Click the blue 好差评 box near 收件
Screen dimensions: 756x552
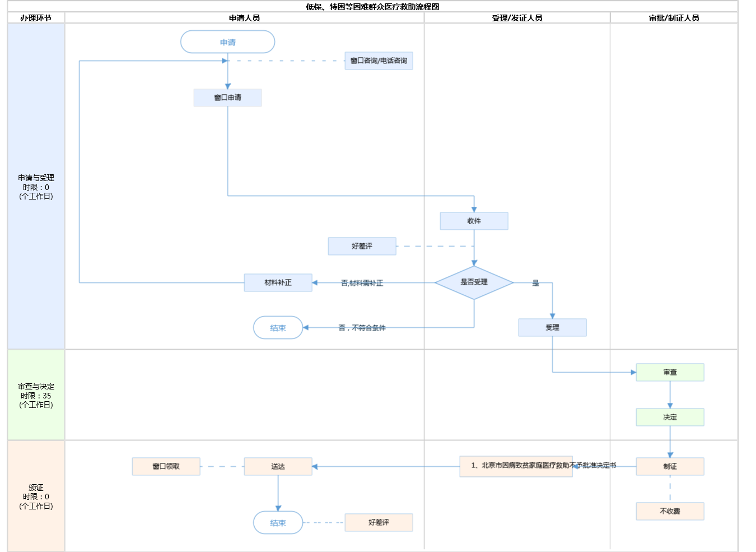362,246
